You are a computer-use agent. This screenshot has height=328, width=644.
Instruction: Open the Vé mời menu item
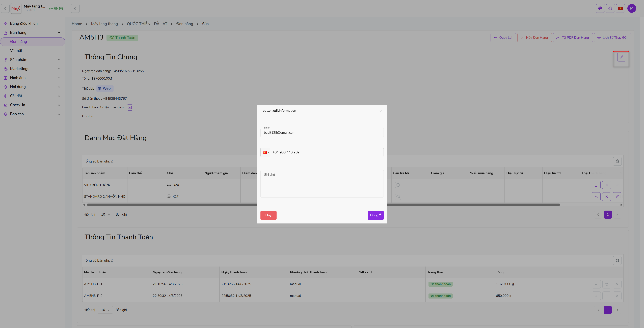(16, 50)
